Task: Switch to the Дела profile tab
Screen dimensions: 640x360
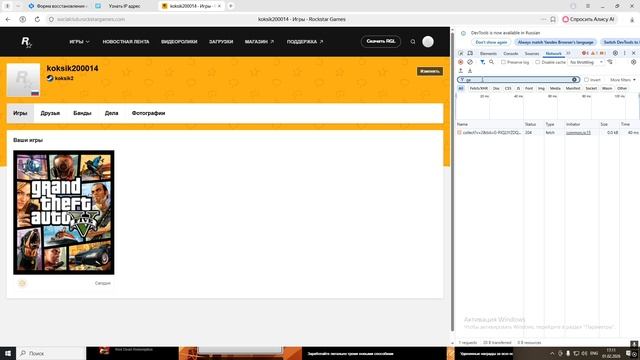Action: [111, 113]
